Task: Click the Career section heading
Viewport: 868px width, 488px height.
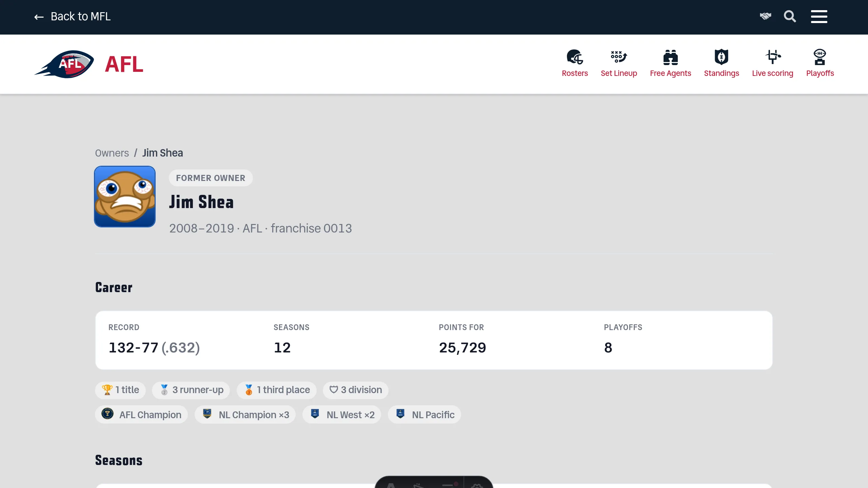Action: point(114,287)
